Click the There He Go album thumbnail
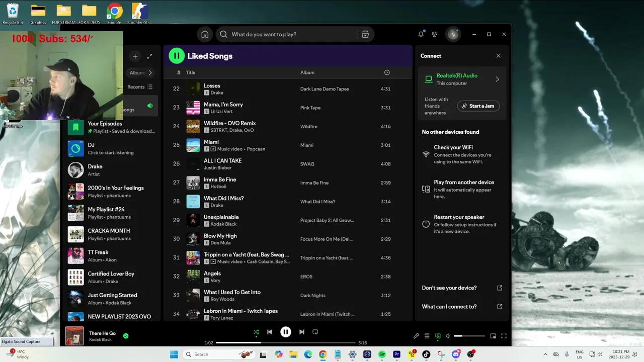Image resolution: width=644 pixels, height=362 pixels. pos(74,336)
